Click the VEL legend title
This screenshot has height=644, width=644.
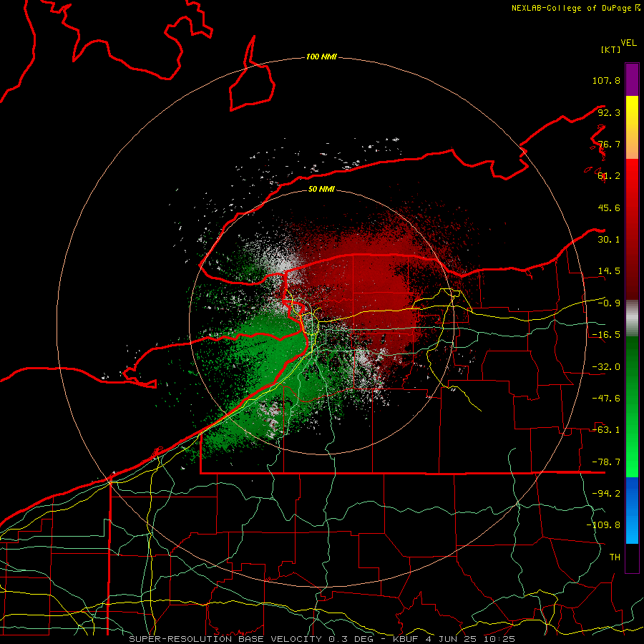click(628, 43)
